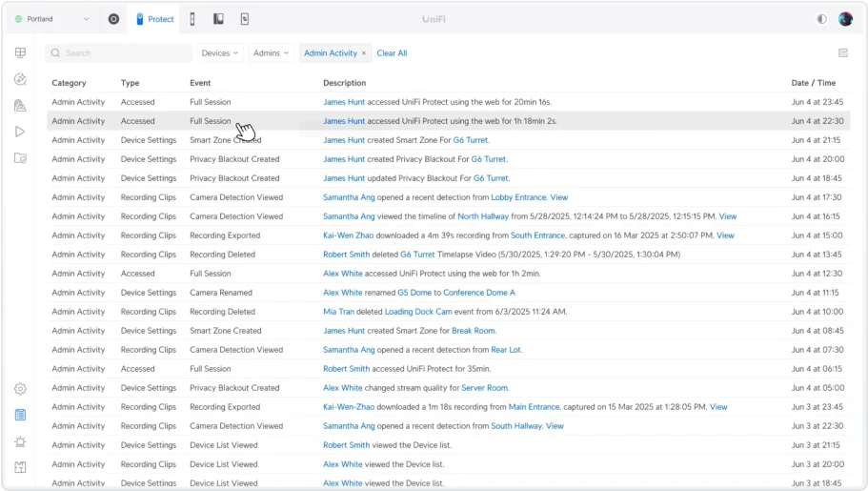Open the Rear Lot camera link
This screenshot has height=491, width=868.
506,350
